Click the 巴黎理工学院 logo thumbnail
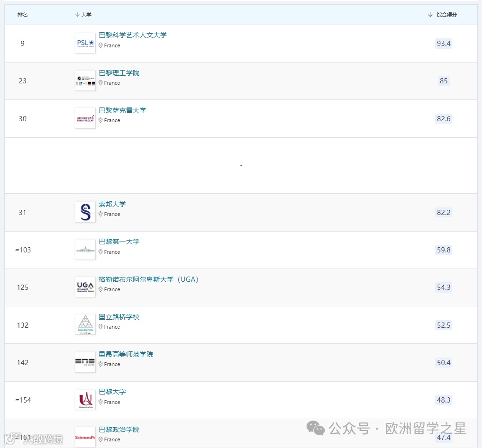Screen dimensions: 482x448 pyautogui.click(x=85, y=81)
